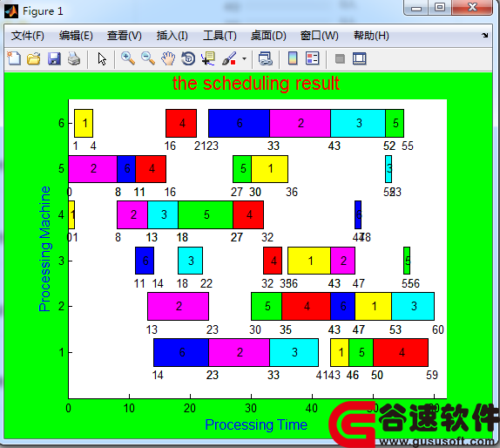Image resolution: width=500 pixels, height=448 pixels.
Task: Insert a legend via toolbar icon
Action: pyautogui.click(x=312, y=59)
